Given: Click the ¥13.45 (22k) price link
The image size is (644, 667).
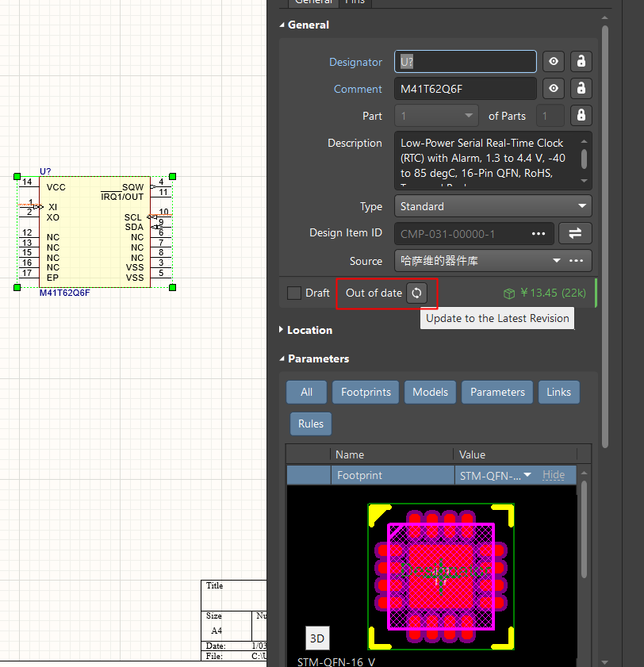Looking at the screenshot, I should [x=553, y=293].
